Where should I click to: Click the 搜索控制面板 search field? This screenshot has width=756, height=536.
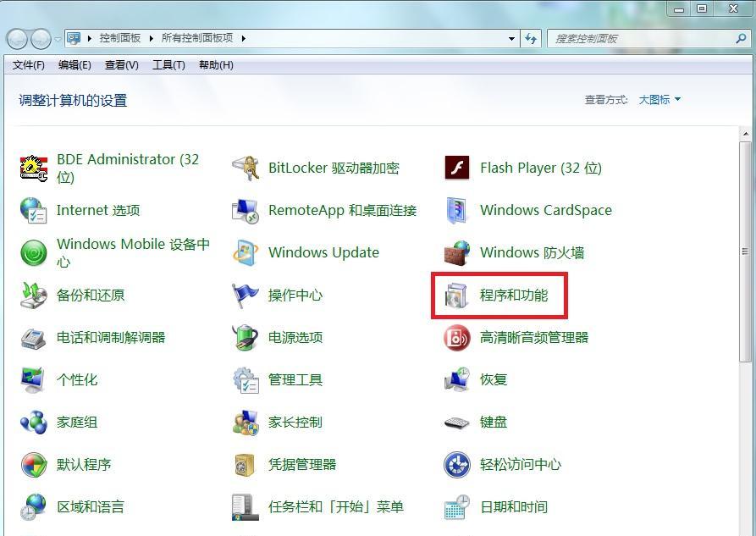tap(648, 39)
